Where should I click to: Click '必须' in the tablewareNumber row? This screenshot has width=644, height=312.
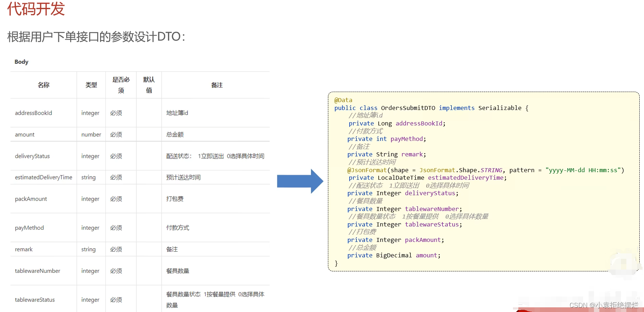[x=116, y=271]
